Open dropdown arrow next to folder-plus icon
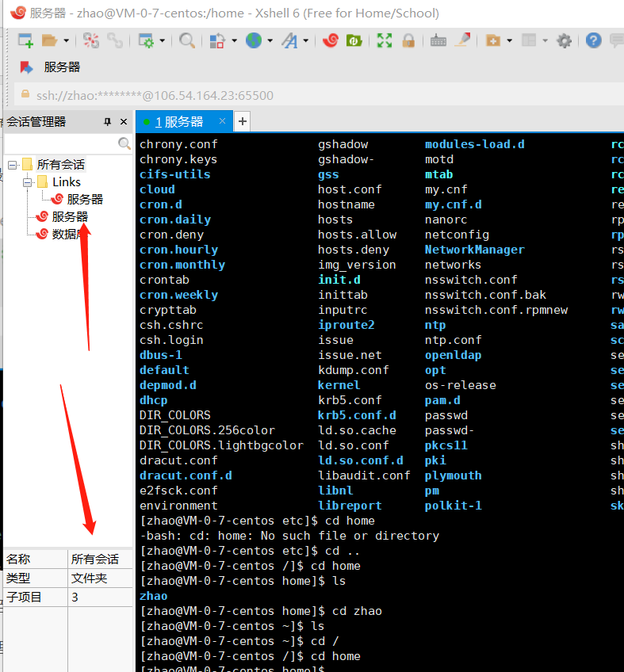This screenshot has width=624, height=672. (x=510, y=40)
